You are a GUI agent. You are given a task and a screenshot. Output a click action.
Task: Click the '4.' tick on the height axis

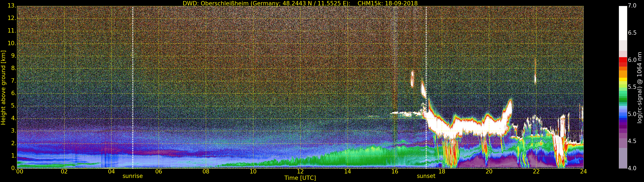tap(14, 118)
